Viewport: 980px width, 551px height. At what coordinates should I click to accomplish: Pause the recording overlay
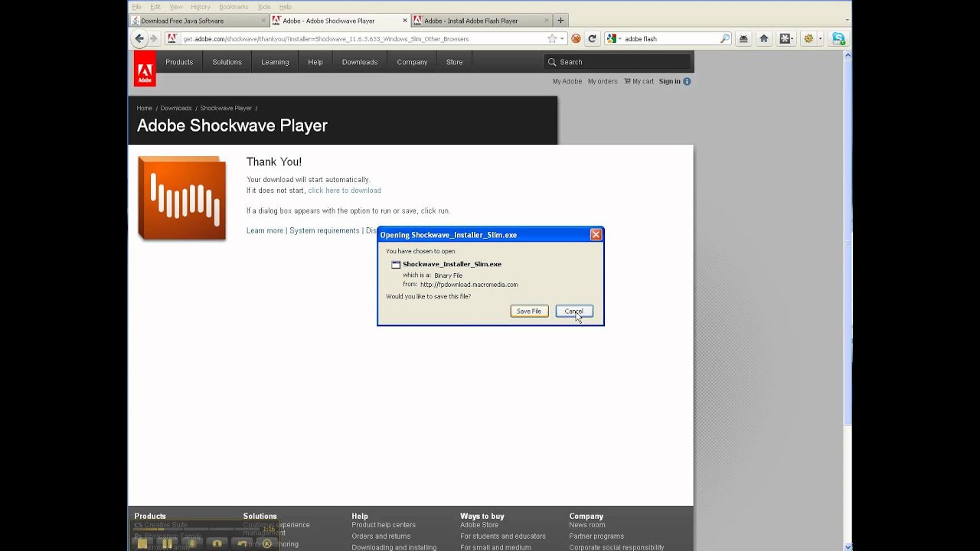coord(167,543)
